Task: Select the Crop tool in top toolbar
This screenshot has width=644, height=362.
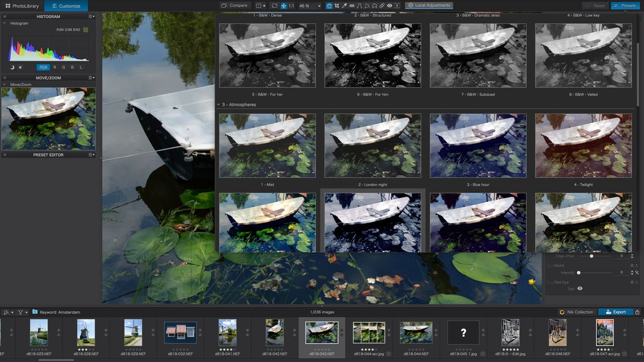Action: (x=336, y=5)
